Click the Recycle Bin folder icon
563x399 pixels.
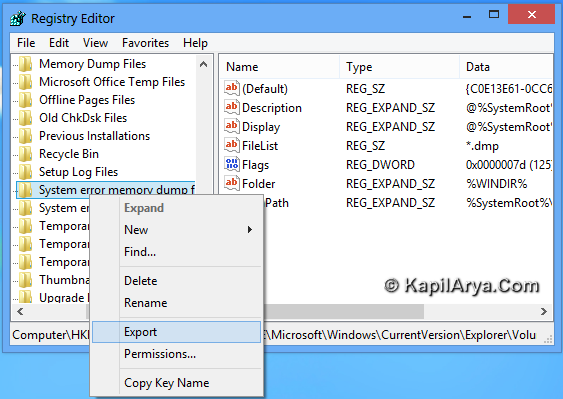pos(26,154)
